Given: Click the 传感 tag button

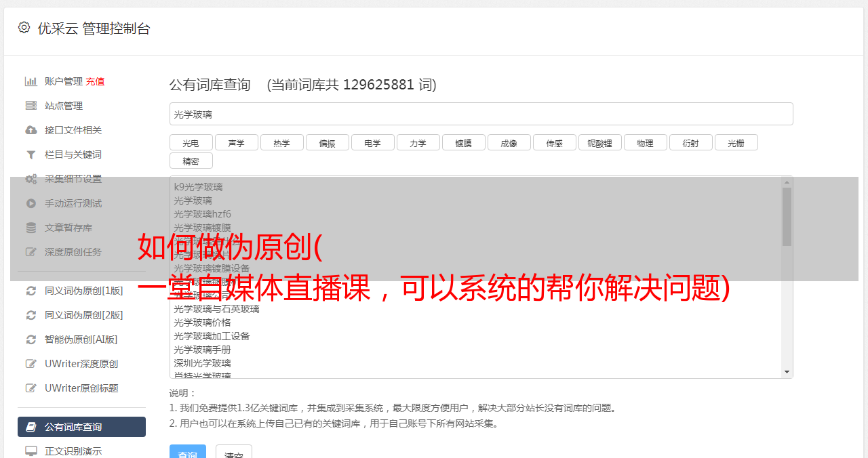Looking at the screenshot, I should [x=554, y=142].
